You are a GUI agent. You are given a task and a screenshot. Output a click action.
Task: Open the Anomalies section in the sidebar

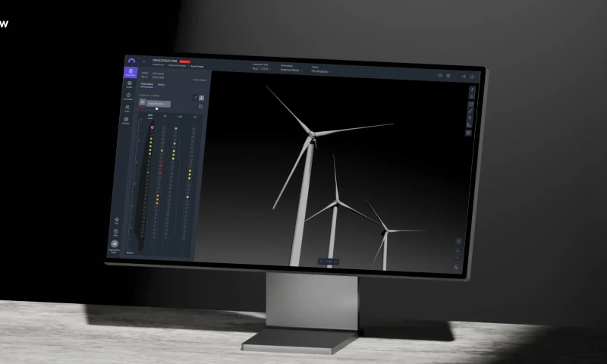[128, 97]
